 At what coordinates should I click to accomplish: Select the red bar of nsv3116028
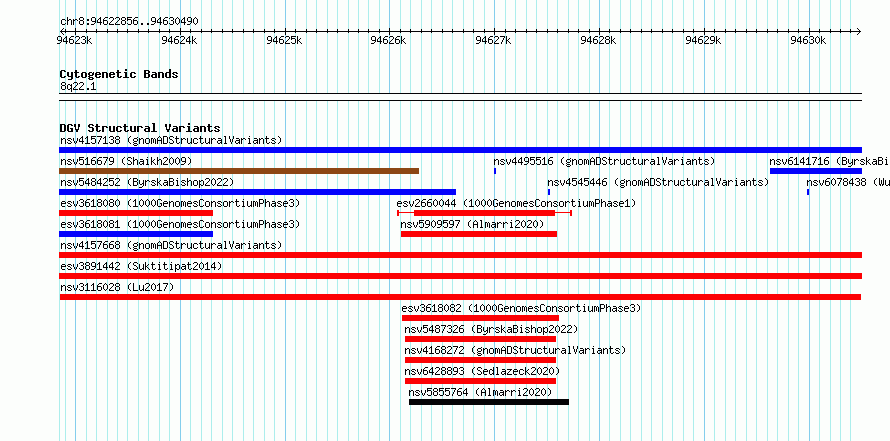click(x=460, y=297)
